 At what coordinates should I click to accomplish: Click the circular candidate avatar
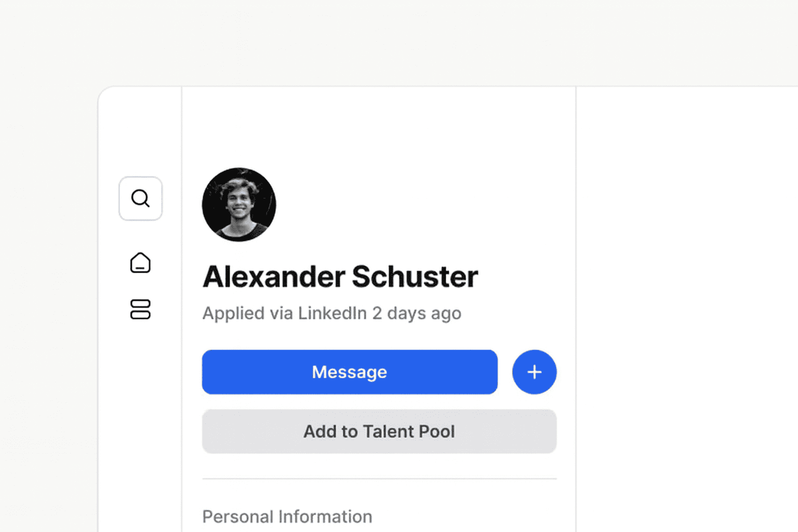pyautogui.click(x=239, y=205)
